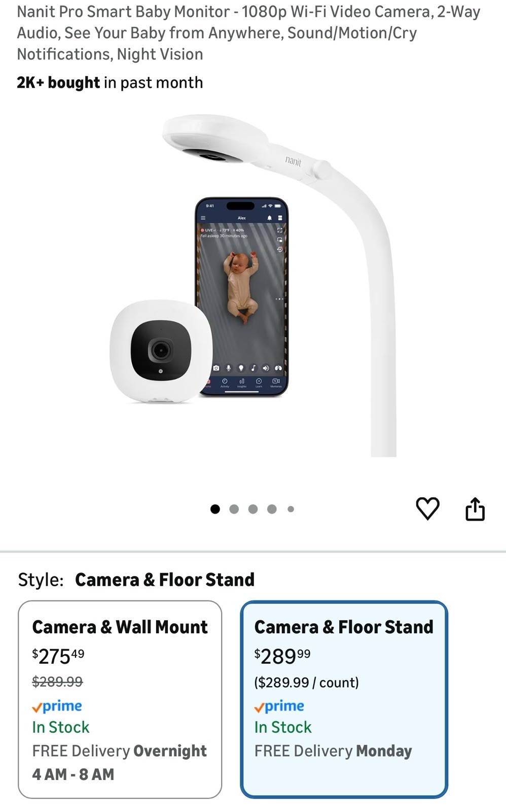
Task: Tap the share icon
Action: tap(475, 509)
